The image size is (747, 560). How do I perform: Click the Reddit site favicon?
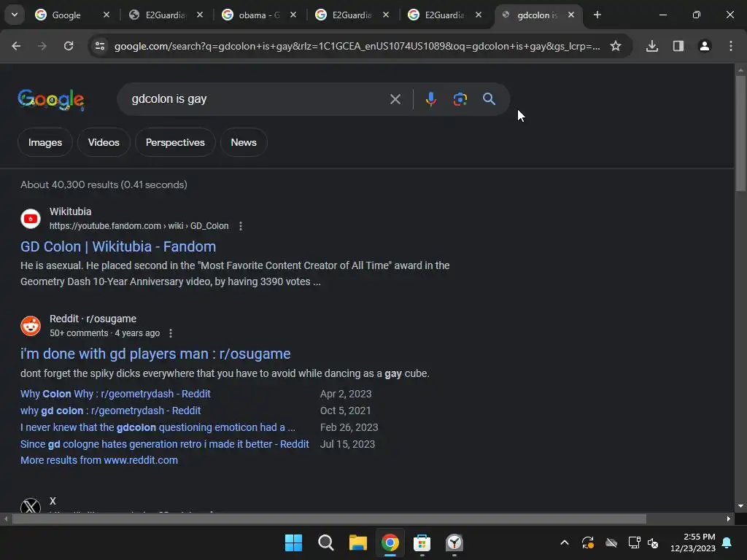31,326
